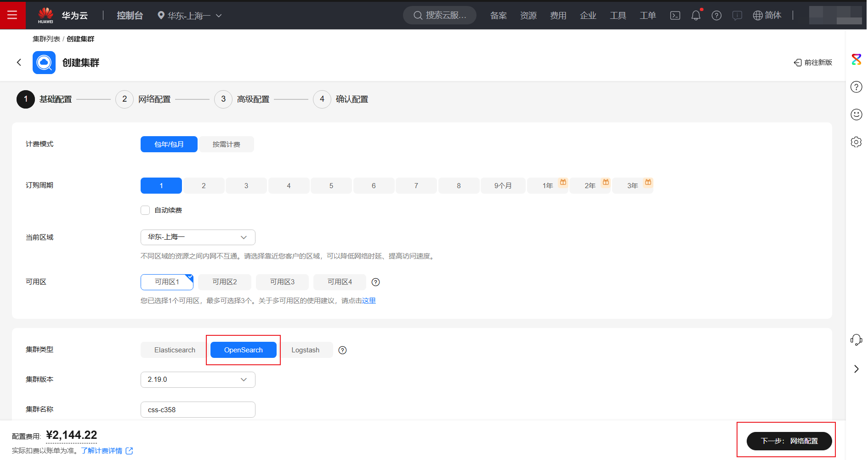Click the 前往新版 link

[818, 63]
